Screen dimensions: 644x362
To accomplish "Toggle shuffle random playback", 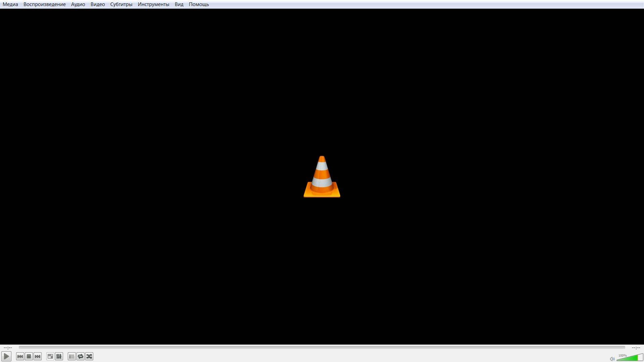I will 89,356.
